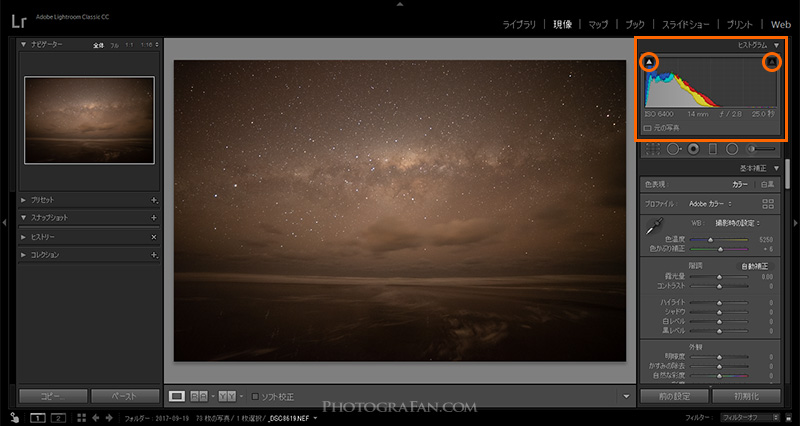Open the Adobe カラー profile dropdown
The image size is (800, 426).
(x=710, y=204)
